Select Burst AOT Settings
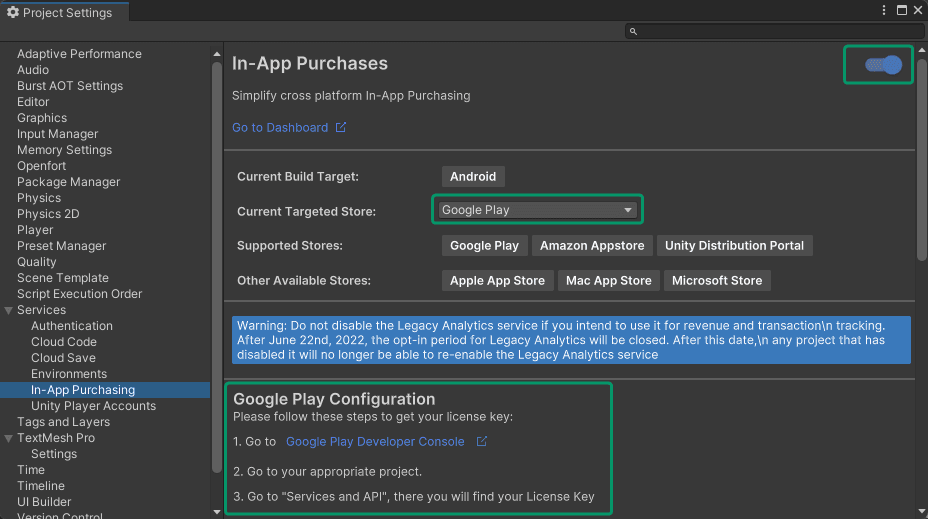The width and height of the screenshot is (928, 519). tap(70, 86)
